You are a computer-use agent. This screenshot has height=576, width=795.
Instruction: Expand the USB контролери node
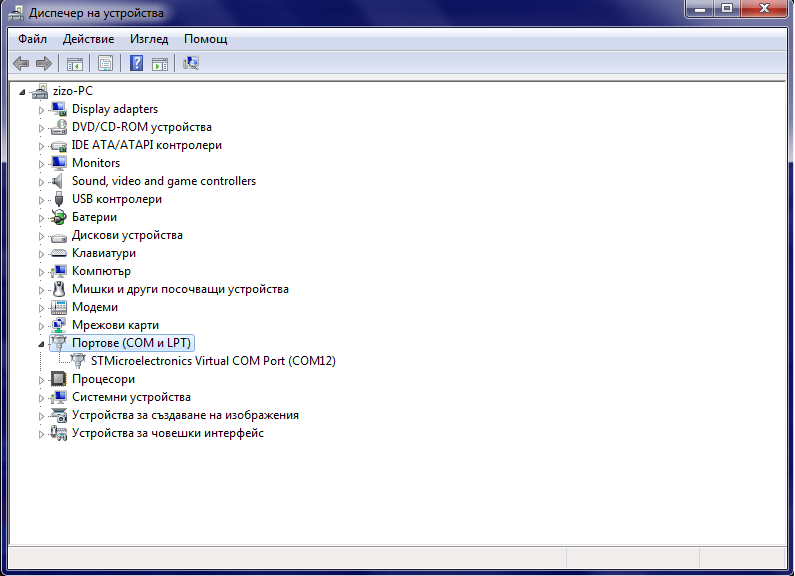(x=42, y=199)
